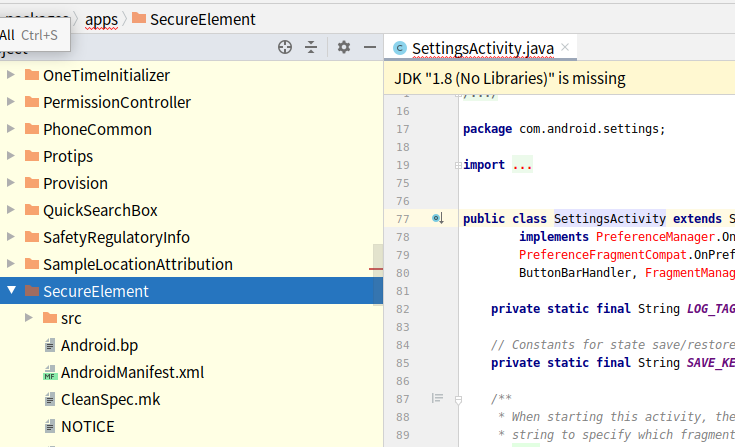Select the PhoneCommon tree item
The height and width of the screenshot is (447, 735).
tap(98, 129)
